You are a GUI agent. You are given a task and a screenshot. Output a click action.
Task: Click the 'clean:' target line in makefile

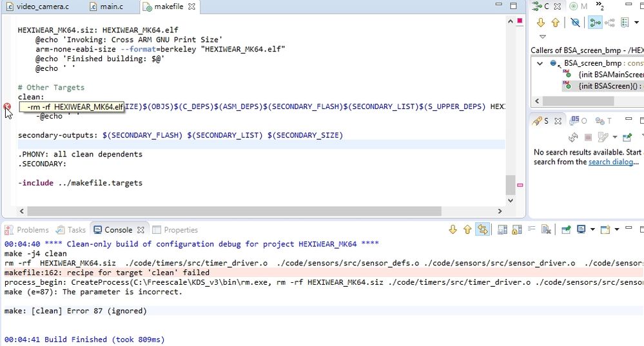pos(31,97)
